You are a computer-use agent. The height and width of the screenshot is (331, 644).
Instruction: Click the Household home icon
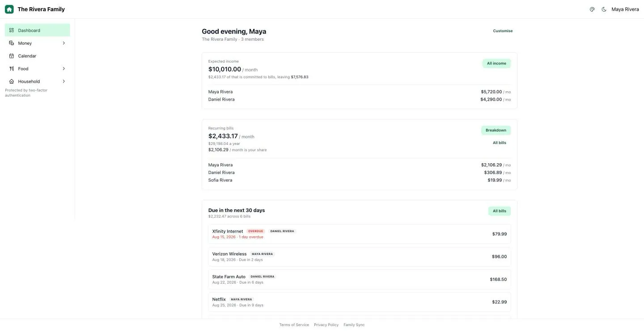[x=12, y=81]
